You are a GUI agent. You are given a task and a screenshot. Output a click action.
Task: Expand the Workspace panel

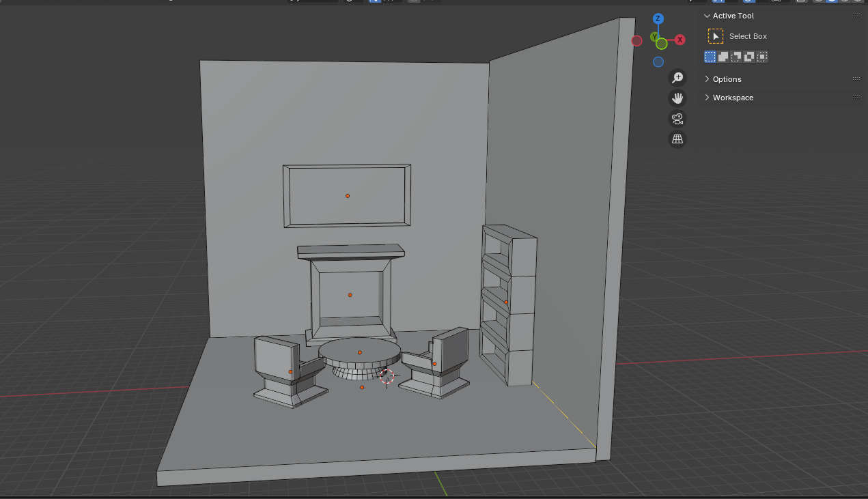pos(707,98)
